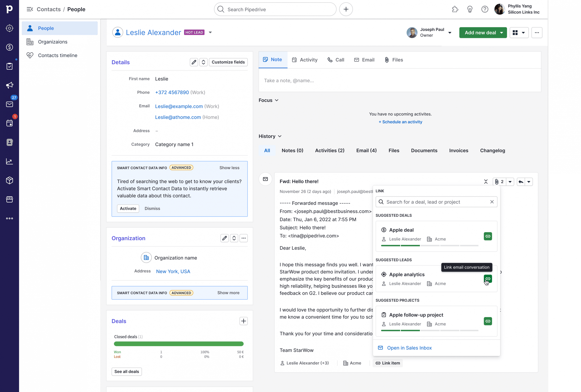Screen dimensions: 581x392
Task: Select the Activities tab in history
Action: click(329, 150)
